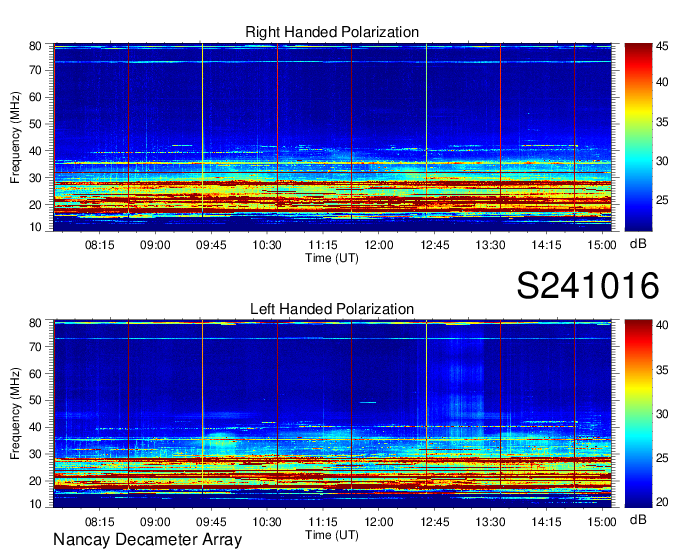Click 15:00 tick under Right Handed plot

pos(602,245)
